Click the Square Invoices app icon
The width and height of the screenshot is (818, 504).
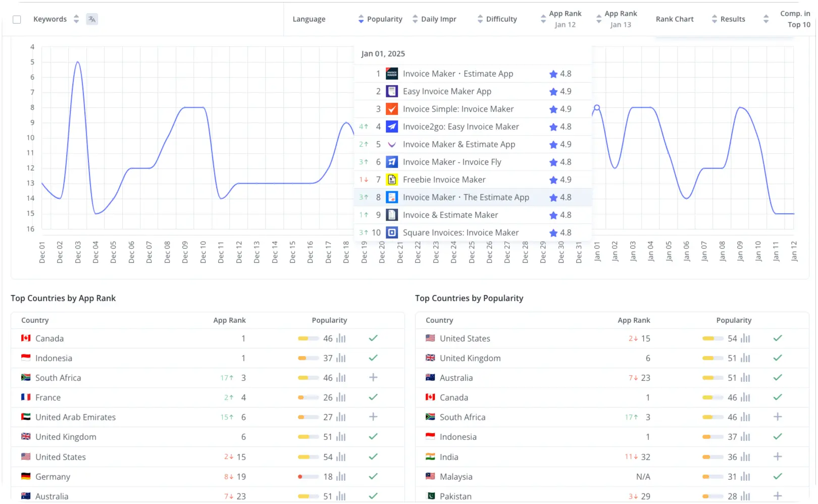pos(392,233)
